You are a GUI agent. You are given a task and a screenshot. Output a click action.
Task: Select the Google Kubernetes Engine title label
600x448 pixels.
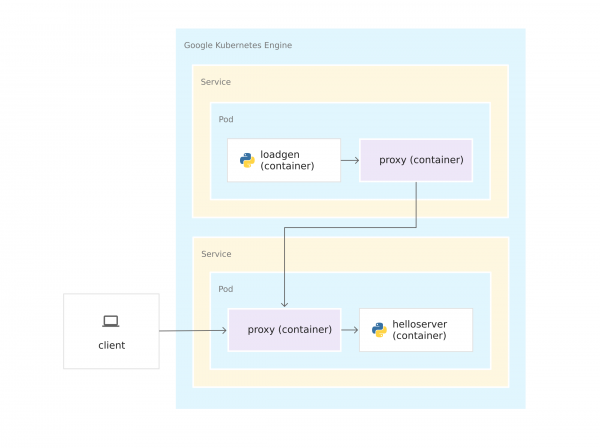[238, 46]
